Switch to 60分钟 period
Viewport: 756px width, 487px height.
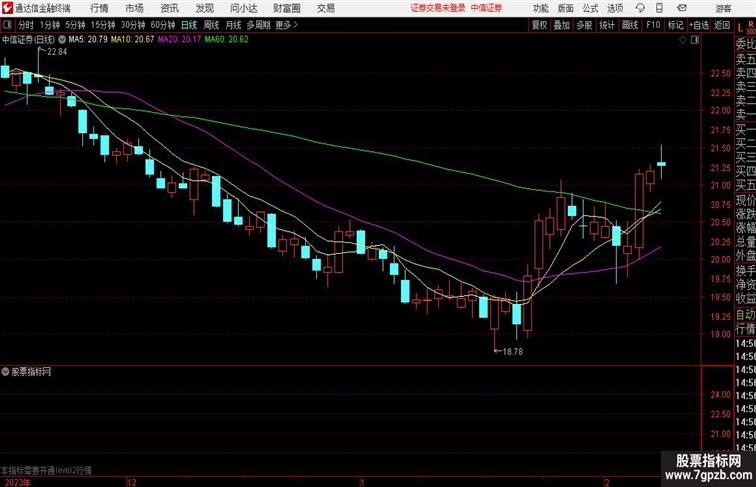(162, 25)
